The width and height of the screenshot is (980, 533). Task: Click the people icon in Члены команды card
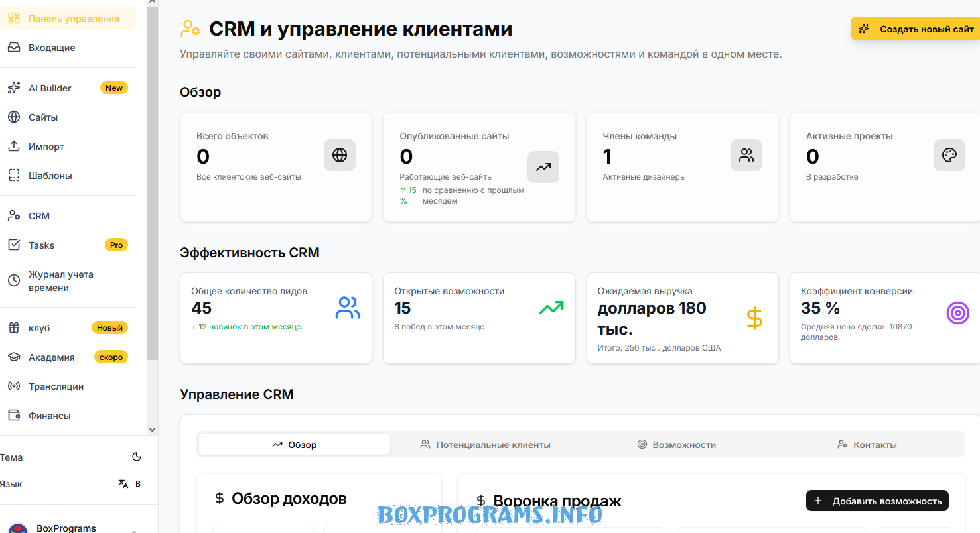[746, 155]
